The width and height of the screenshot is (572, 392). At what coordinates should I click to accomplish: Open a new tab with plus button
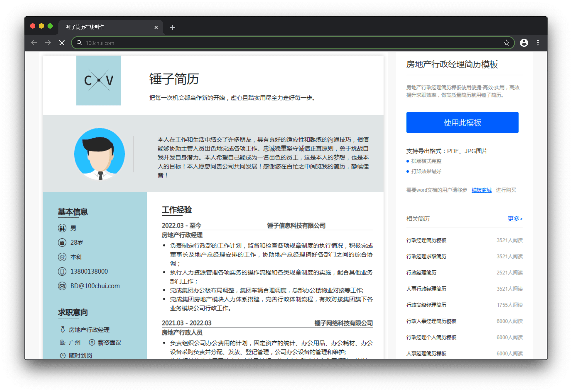pos(172,27)
